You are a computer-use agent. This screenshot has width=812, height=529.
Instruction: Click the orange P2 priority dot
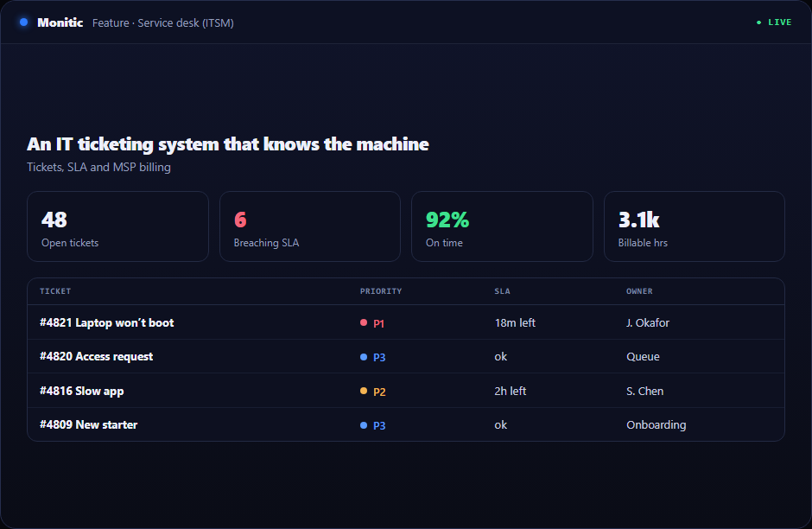[x=364, y=391]
